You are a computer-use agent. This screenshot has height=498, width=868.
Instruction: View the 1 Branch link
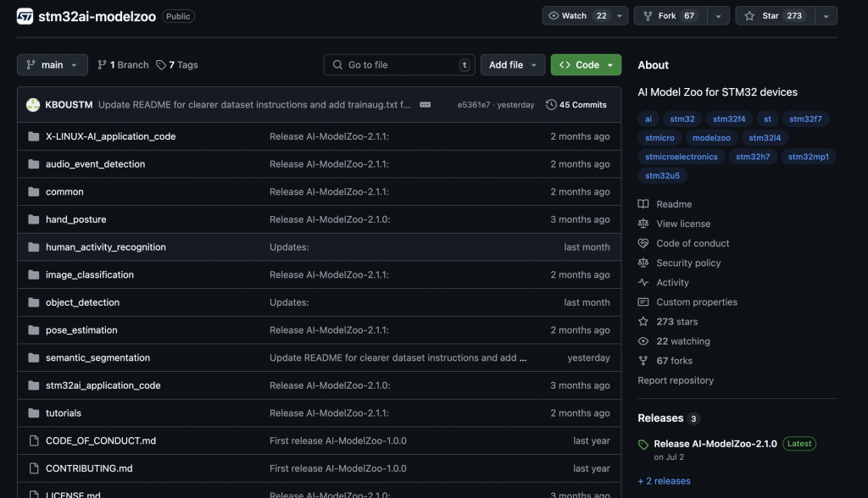click(x=123, y=64)
